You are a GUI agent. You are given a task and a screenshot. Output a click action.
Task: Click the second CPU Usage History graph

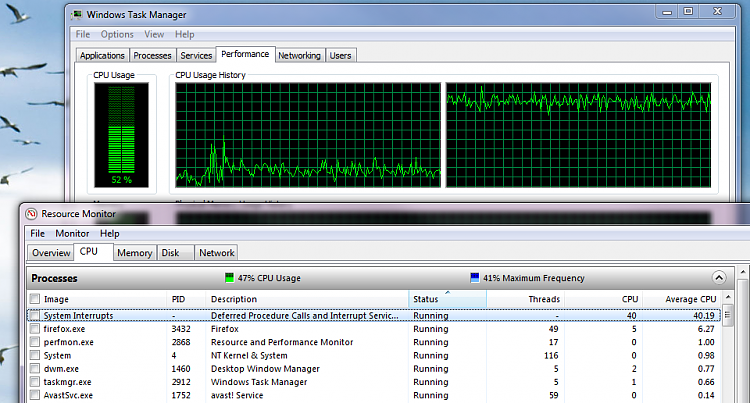click(x=579, y=135)
